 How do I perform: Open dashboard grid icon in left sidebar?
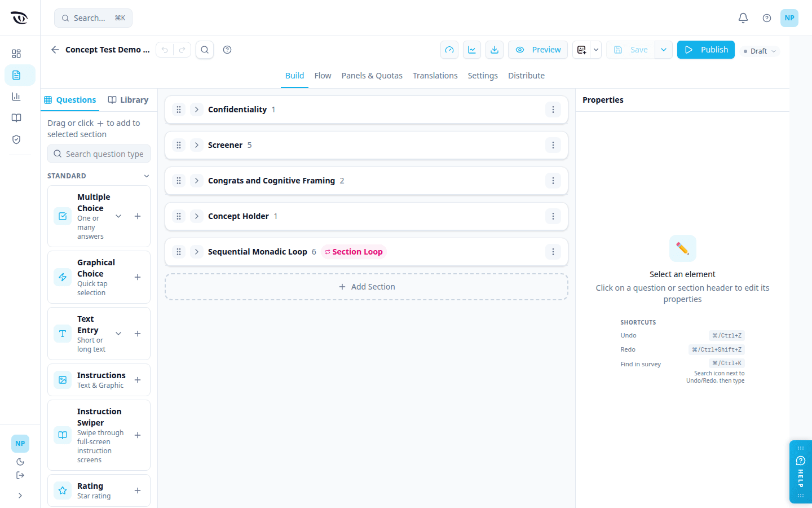pyautogui.click(x=16, y=54)
